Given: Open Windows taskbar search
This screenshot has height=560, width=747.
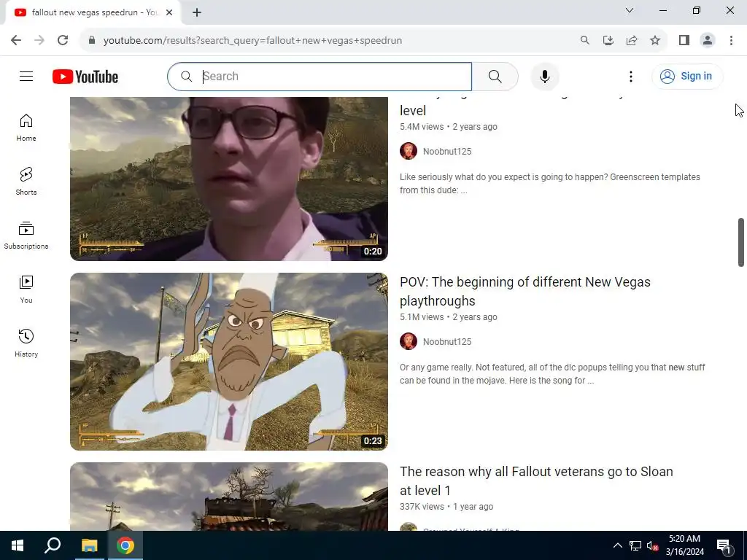Looking at the screenshot, I should 53,545.
